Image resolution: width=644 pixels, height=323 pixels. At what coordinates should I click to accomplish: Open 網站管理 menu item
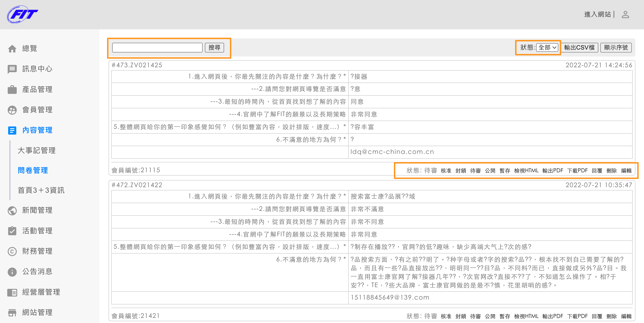(x=37, y=313)
